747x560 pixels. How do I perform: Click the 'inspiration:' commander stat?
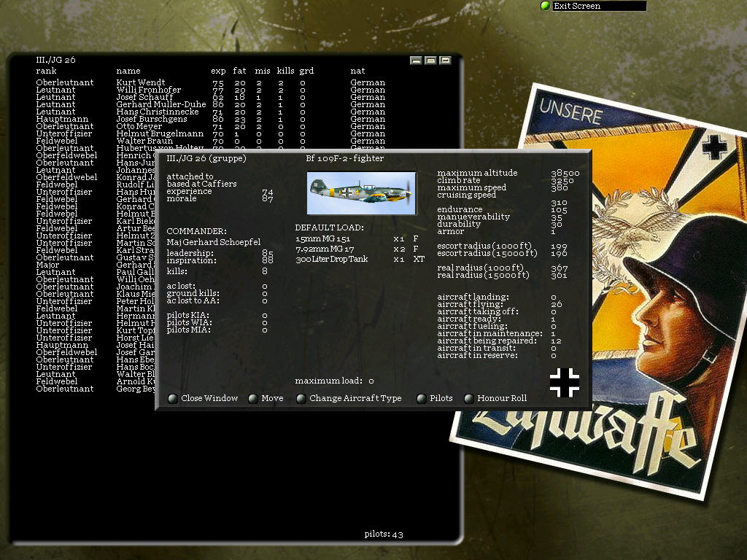tap(191, 260)
